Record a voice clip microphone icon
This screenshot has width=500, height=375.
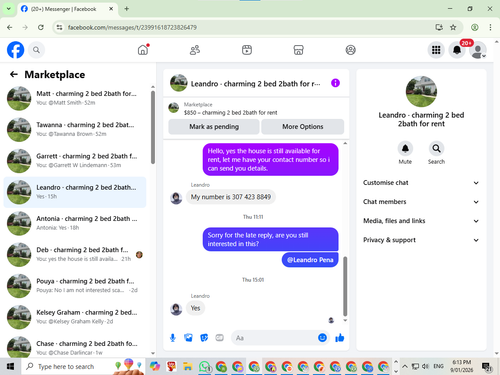(173, 338)
